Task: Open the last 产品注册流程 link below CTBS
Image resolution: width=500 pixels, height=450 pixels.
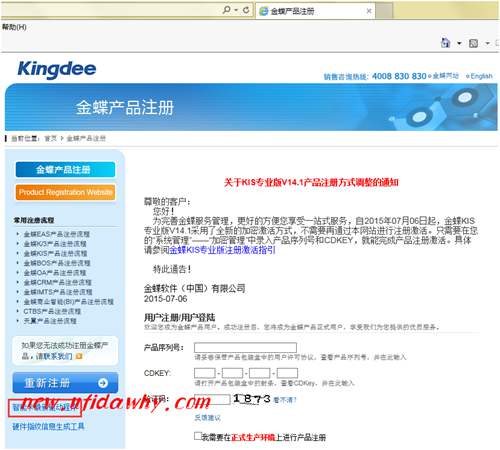Action: 50,321
